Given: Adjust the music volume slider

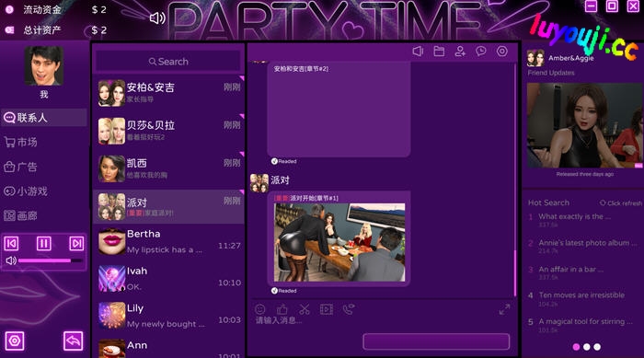Looking at the screenshot, I should (51, 260).
